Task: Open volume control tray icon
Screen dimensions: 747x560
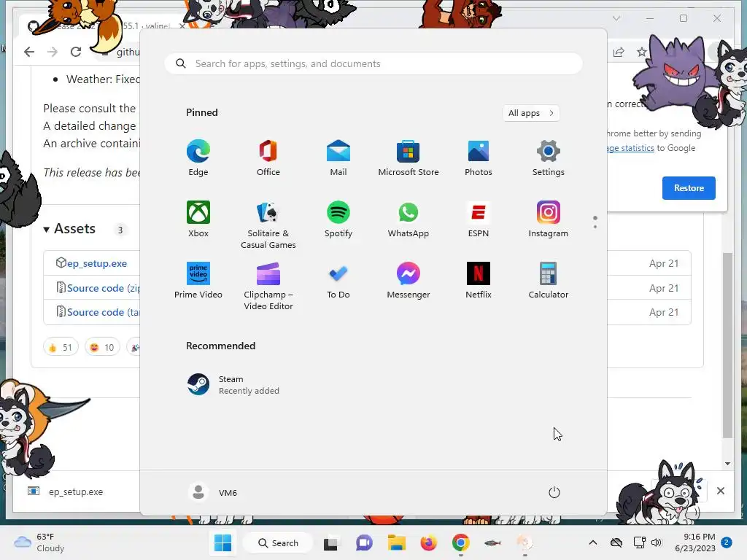Action: pos(657,542)
